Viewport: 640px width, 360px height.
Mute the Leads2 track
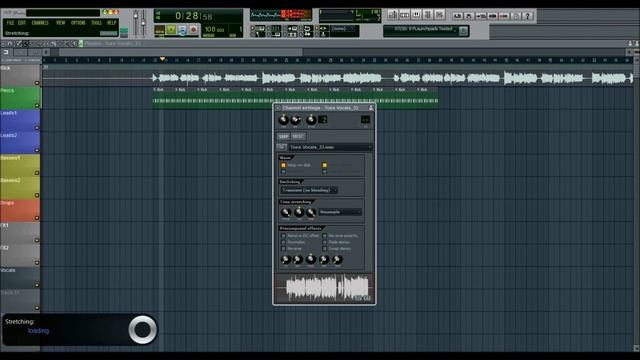click(37, 150)
